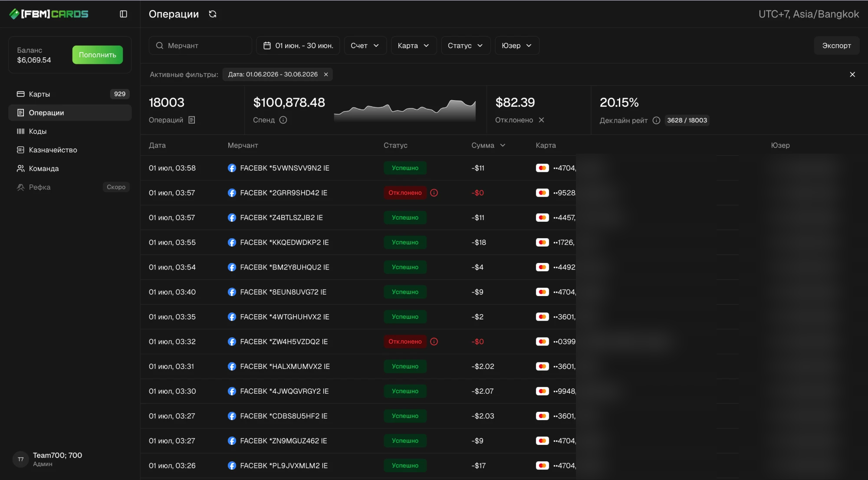Show decline reason for 2GRR9SHD42 transaction

tap(434, 193)
